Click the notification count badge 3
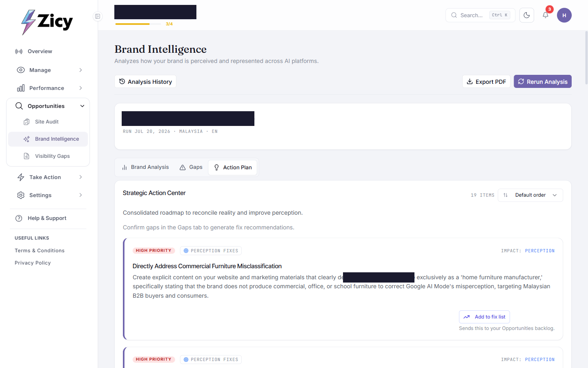This screenshot has height=368, width=588. (x=550, y=9)
